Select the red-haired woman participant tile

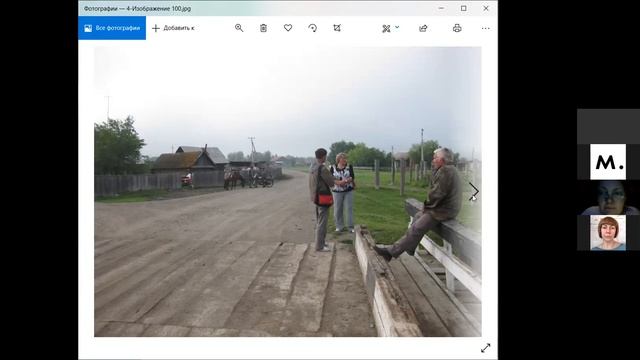tap(608, 233)
